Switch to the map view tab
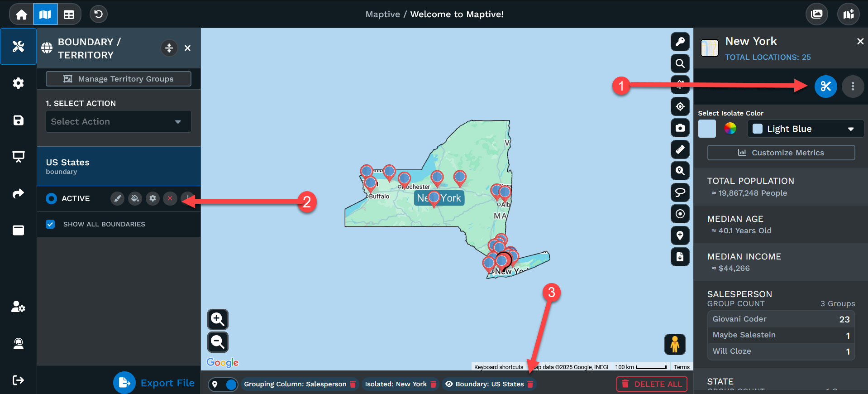The width and height of the screenshot is (868, 394). point(45,14)
